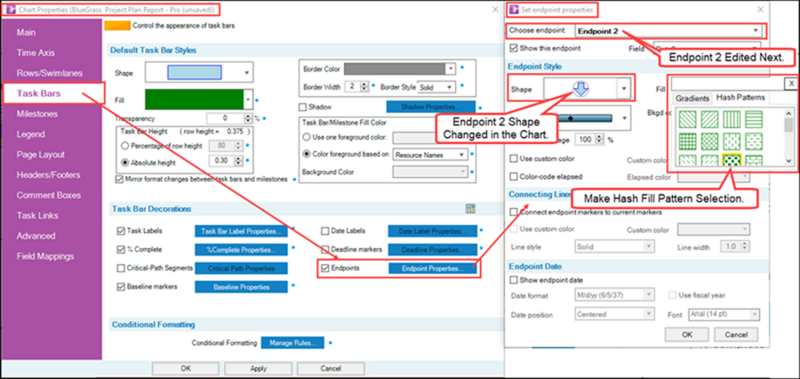Image resolution: width=800 pixels, height=379 pixels.
Task: Click Task Bar Label Properties button
Action: click(241, 232)
